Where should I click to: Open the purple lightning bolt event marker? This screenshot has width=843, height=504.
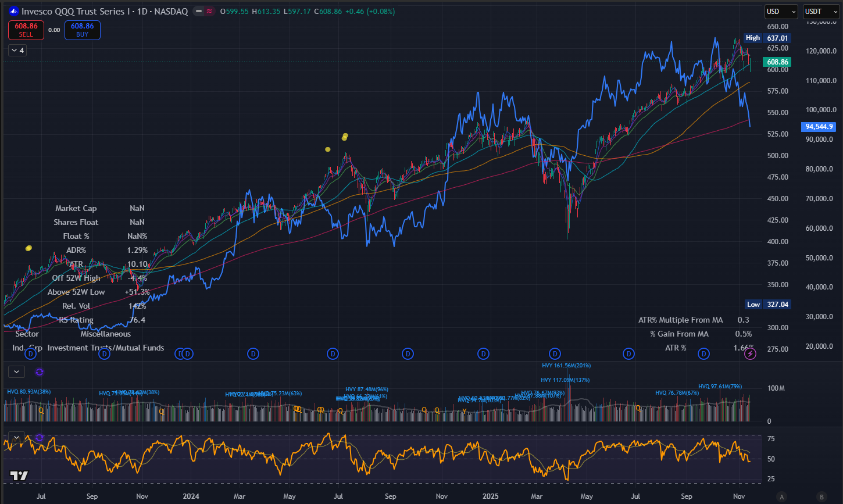[x=750, y=353]
